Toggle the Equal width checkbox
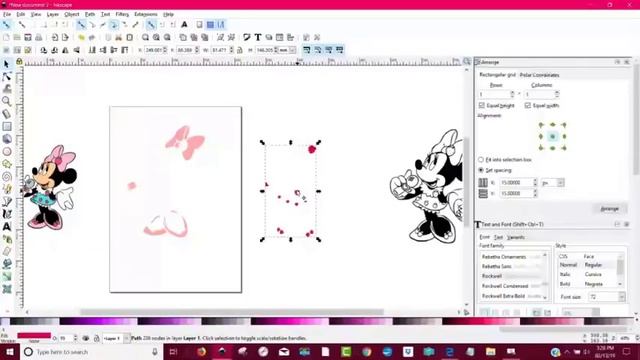Screen dimensions: 640x360 (x=527, y=106)
